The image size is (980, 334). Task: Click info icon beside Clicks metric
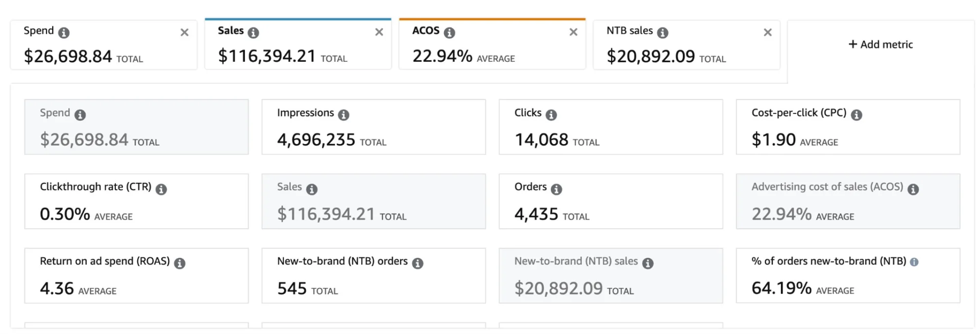click(551, 115)
